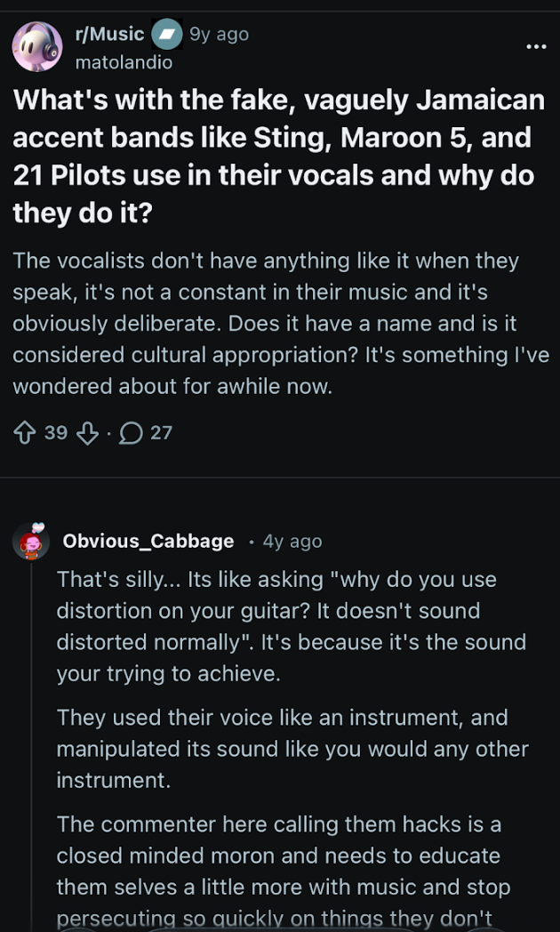Click the "9y ago" post timestamp

click(x=219, y=34)
